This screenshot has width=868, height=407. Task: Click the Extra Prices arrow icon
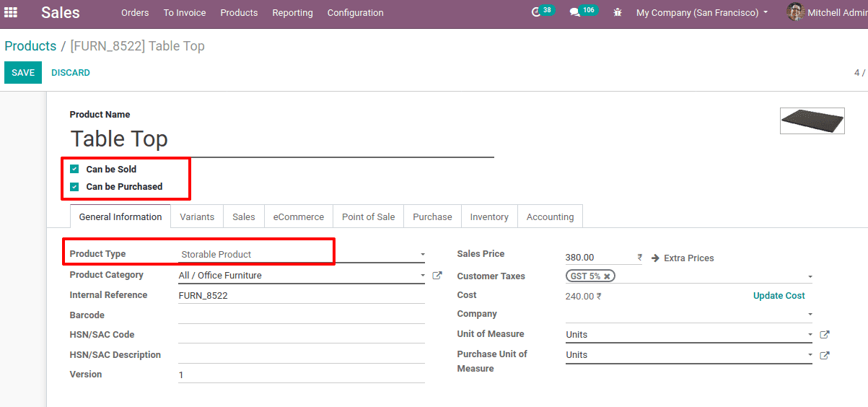(x=655, y=258)
